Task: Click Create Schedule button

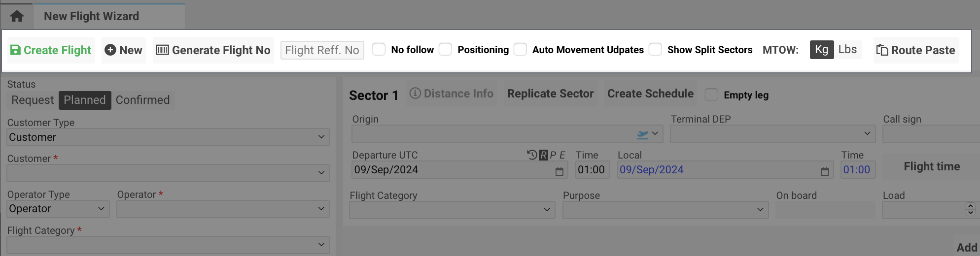Action: [x=650, y=94]
